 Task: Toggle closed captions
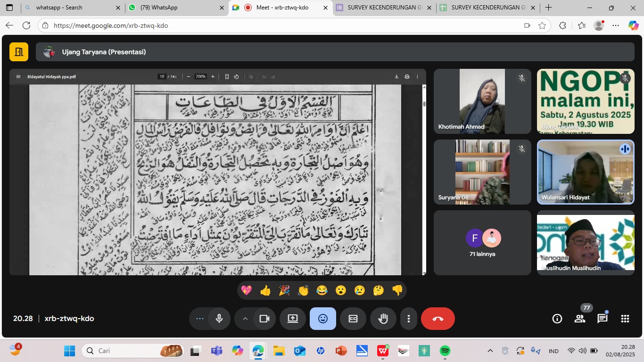(x=353, y=319)
